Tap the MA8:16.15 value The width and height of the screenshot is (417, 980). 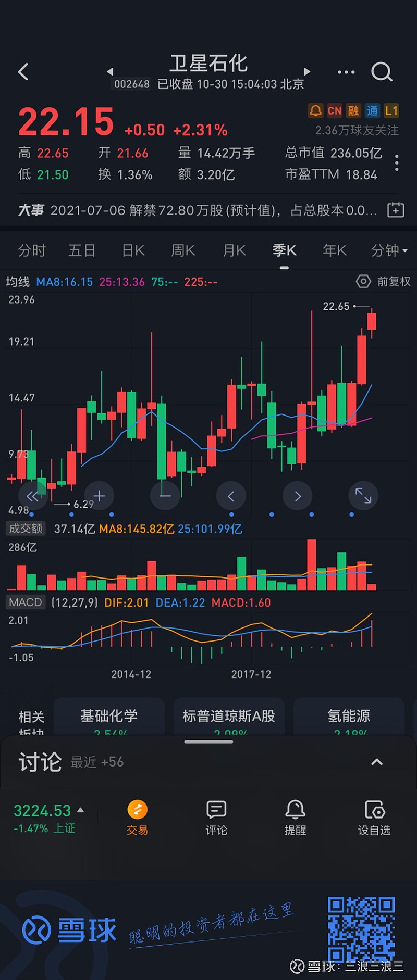pos(65,282)
